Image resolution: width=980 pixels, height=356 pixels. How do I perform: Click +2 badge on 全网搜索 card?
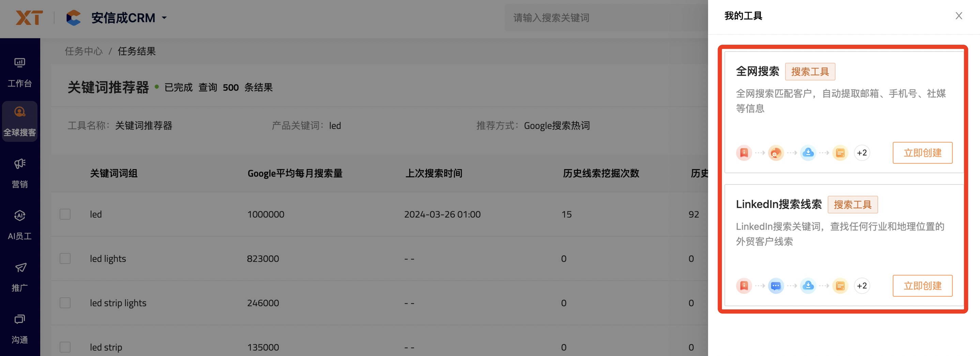(862, 153)
